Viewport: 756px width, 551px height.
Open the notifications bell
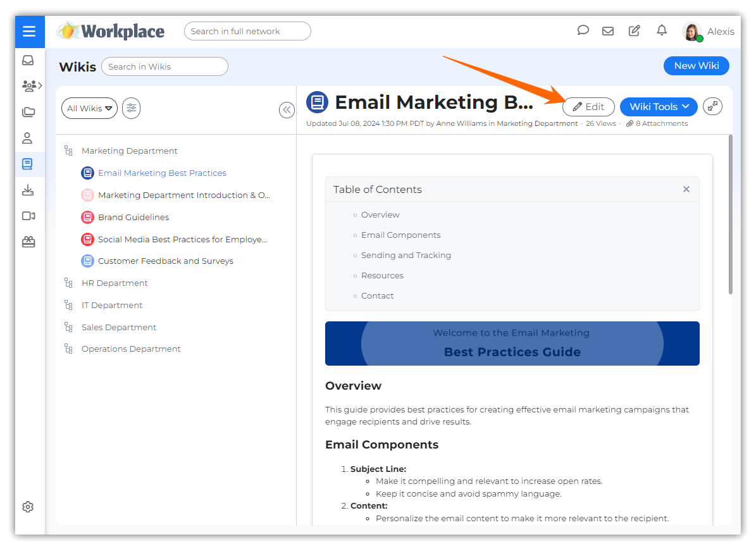coord(662,30)
